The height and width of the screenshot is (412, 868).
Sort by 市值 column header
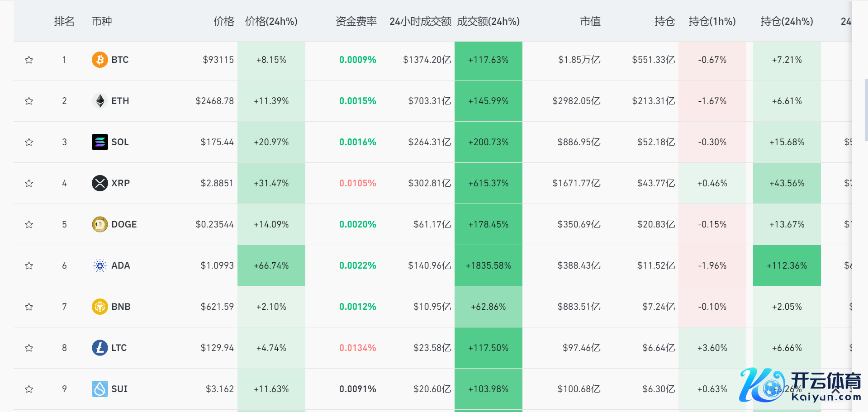click(590, 21)
